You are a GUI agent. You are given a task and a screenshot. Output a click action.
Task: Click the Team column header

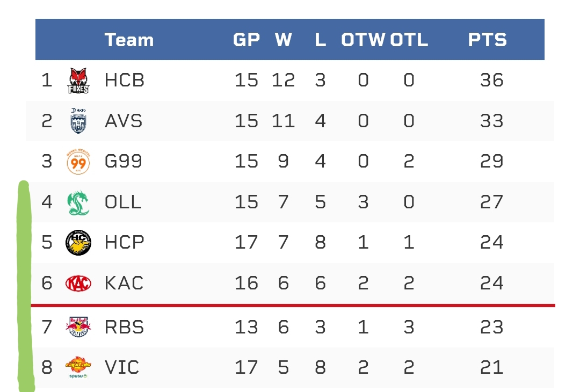[129, 40]
